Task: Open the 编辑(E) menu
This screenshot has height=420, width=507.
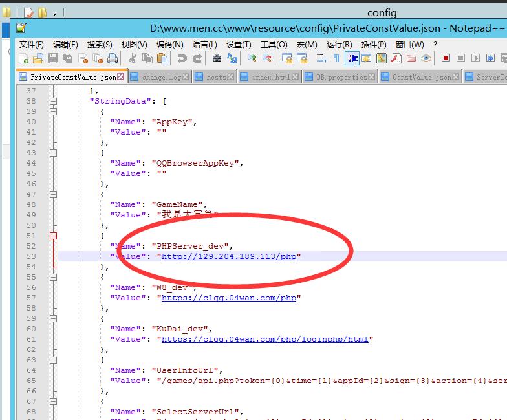Action: tap(66, 44)
